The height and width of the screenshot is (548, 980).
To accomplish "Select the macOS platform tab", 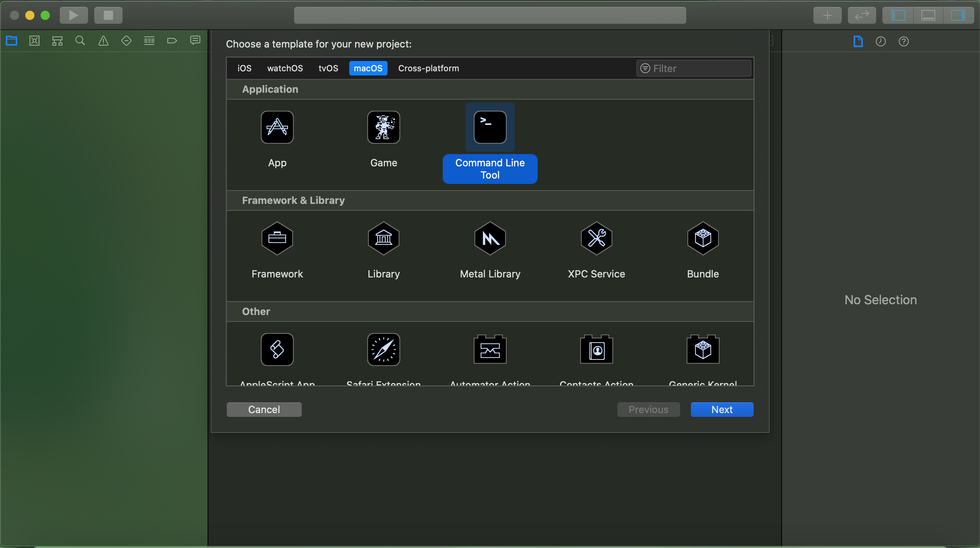I will (x=368, y=68).
